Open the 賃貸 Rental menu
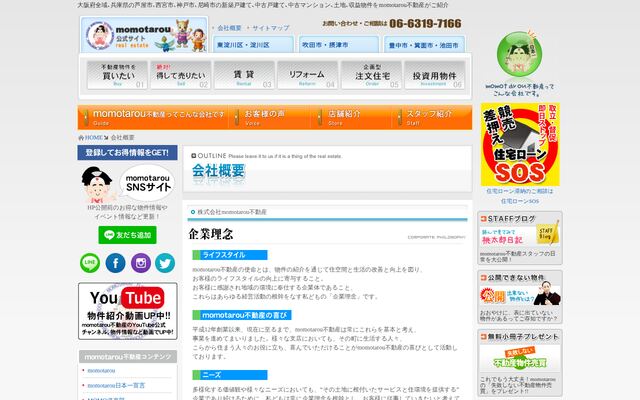 click(244, 75)
